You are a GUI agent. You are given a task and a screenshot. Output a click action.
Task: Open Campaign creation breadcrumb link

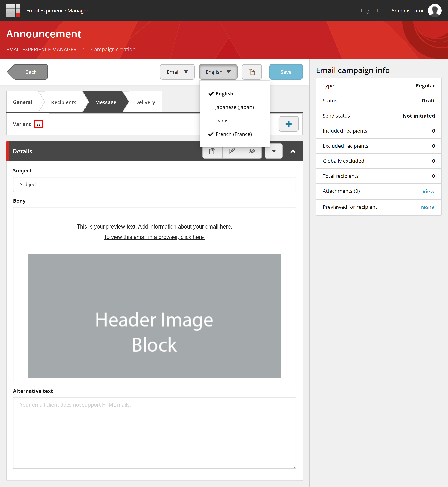[x=113, y=49]
